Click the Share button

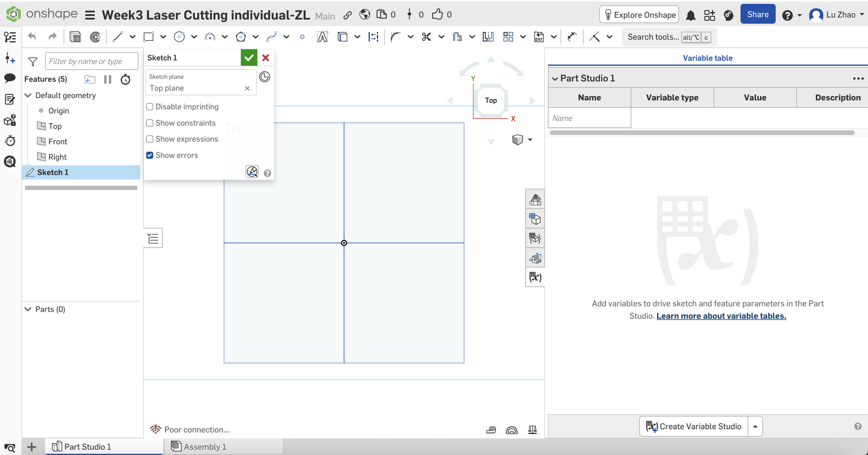point(758,15)
